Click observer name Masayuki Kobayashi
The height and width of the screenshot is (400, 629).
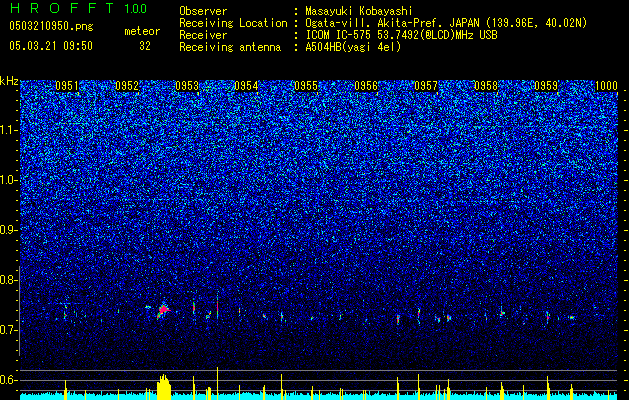coord(359,11)
